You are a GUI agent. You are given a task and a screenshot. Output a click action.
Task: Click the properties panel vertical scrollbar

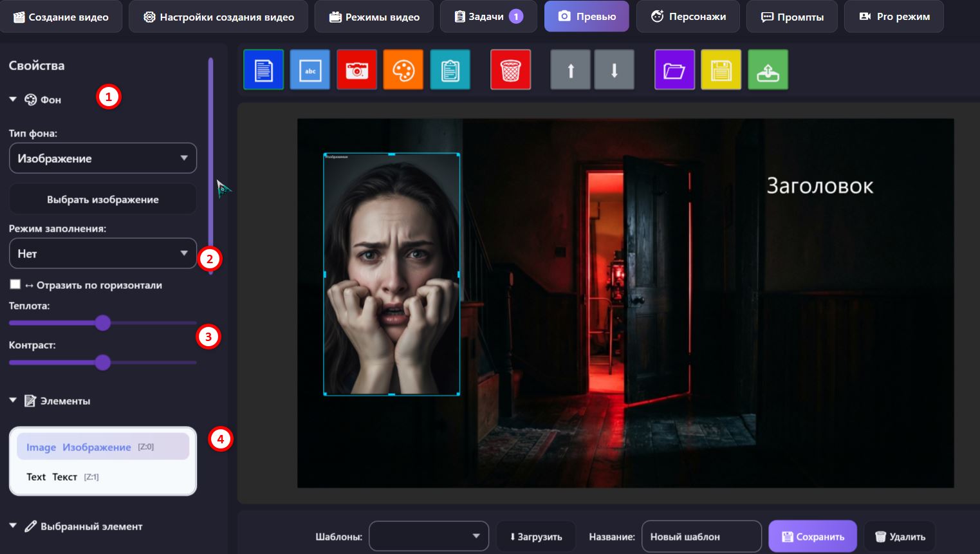click(210, 166)
